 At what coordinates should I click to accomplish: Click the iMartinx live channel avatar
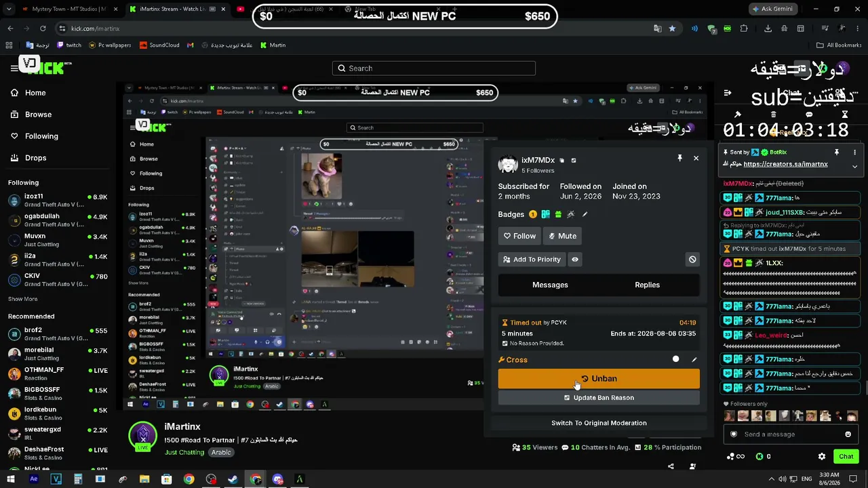click(143, 436)
